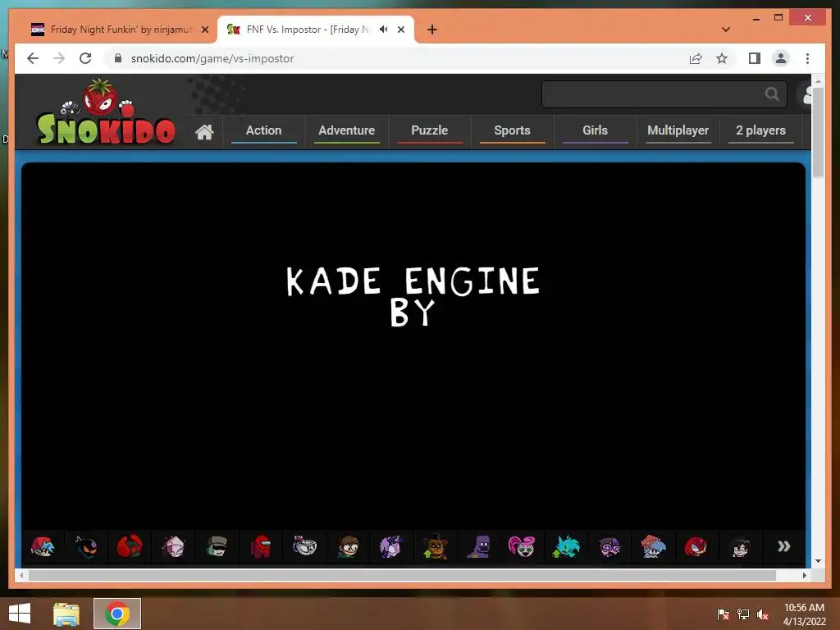Click the horizontal scrollbar right arrow
The image size is (840, 630).
804,575
